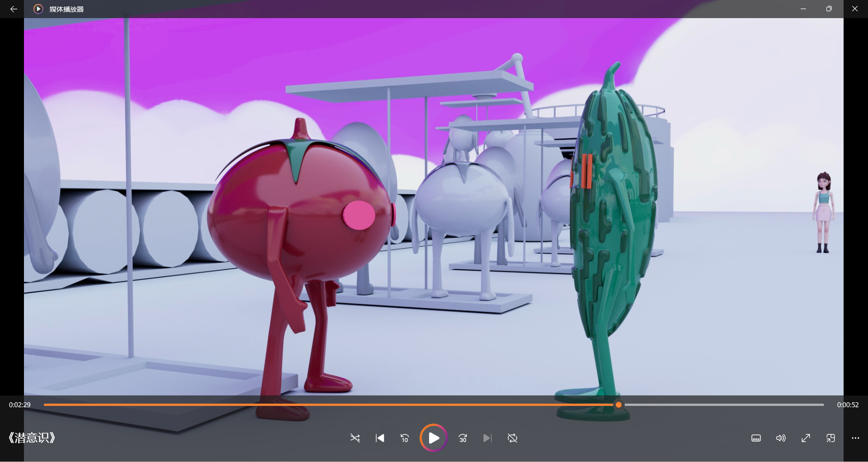Skip to the next track
868x462 pixels.
(487, 438)
